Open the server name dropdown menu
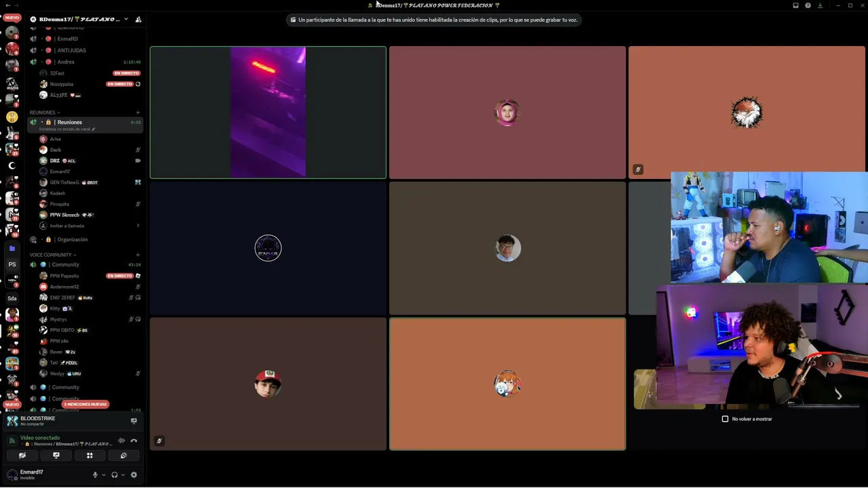The height and width of the screenshot is (488, 868). pyautogui.click(x=126, y=20)
